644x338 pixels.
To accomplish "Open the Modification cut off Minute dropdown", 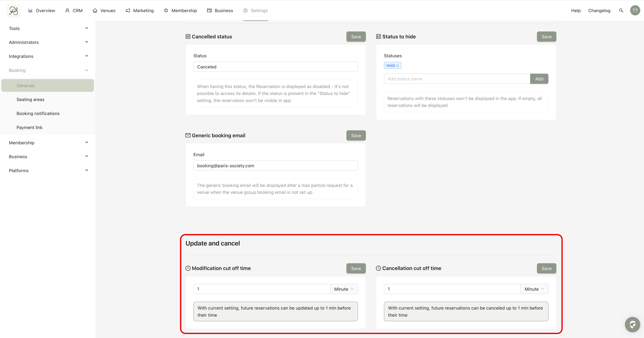I will pyautogui.click(x=344, y=289).
